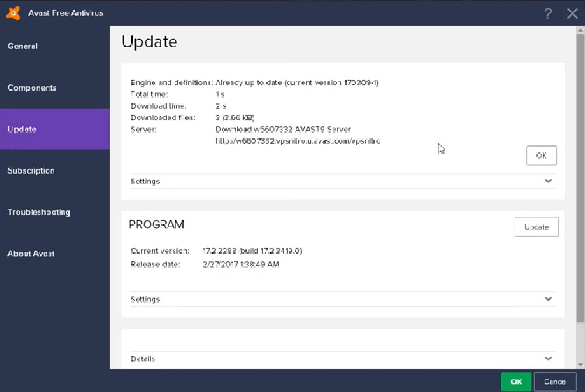Open the Troubleshooting section
The width and height of the screenshot is (585, 392).
[x=55, y=212]
